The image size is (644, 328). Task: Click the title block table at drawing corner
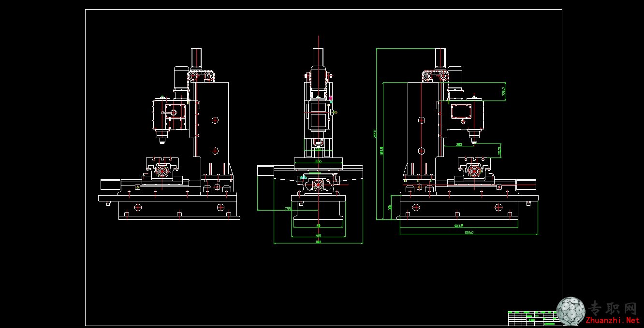[535, 318]
